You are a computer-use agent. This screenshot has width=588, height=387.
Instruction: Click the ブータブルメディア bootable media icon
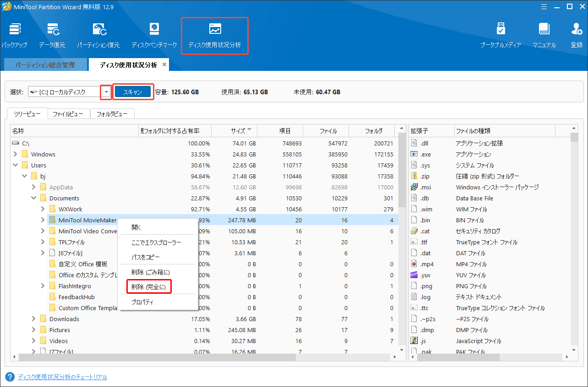pos(501,30)
